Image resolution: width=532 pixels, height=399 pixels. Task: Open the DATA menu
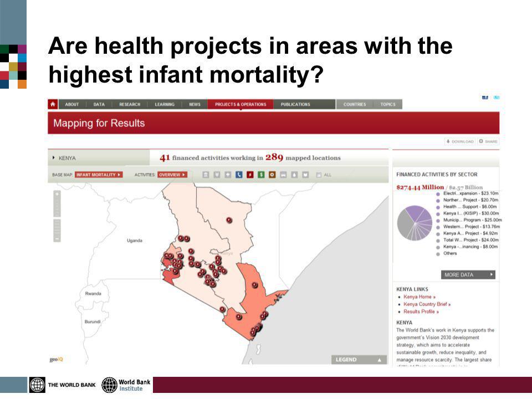pyautogui.click(x=99, y=104)
